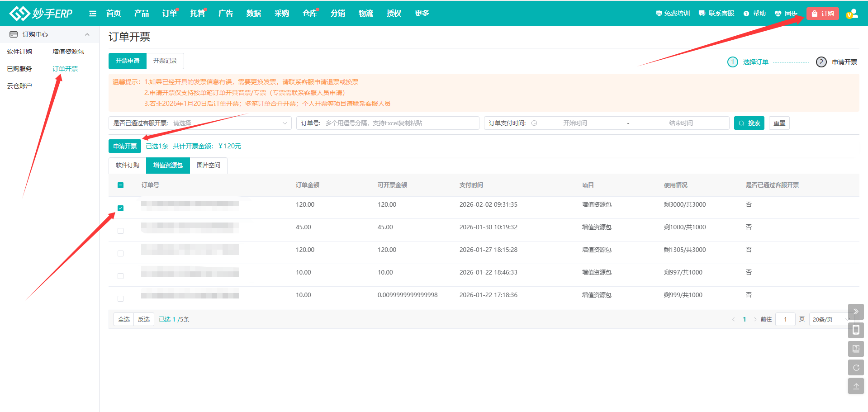Open the user account avatar icon
The image size is (868, 412).
click(852, 14)
